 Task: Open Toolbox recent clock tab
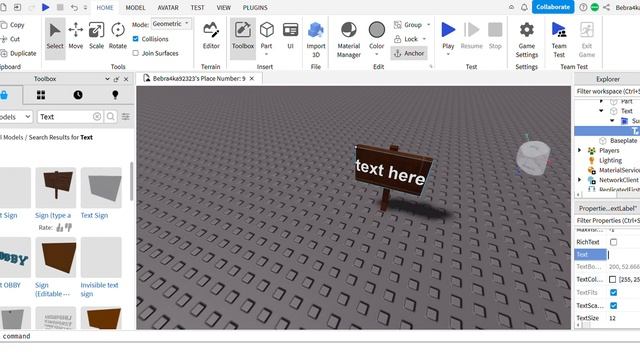(x=78, y=95)
